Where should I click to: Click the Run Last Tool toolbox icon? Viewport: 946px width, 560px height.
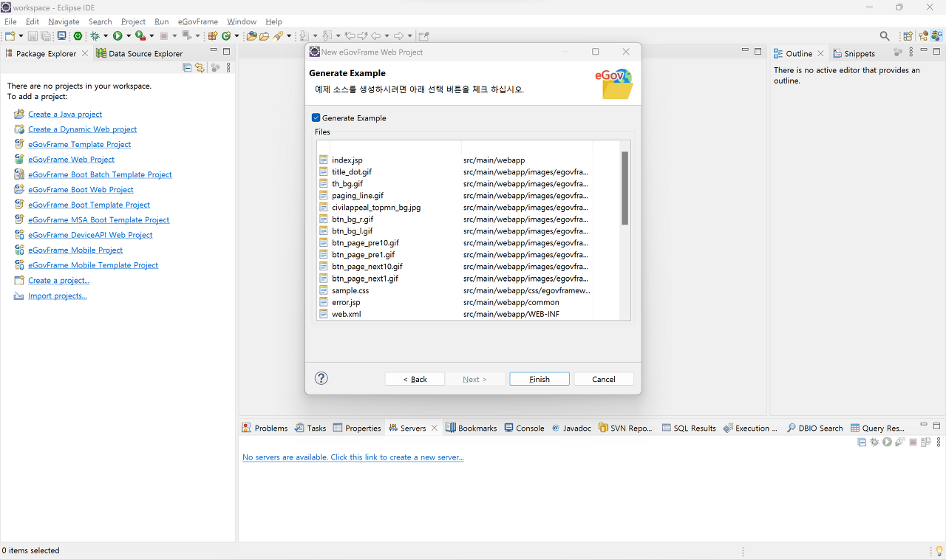(x=140, y=35)
